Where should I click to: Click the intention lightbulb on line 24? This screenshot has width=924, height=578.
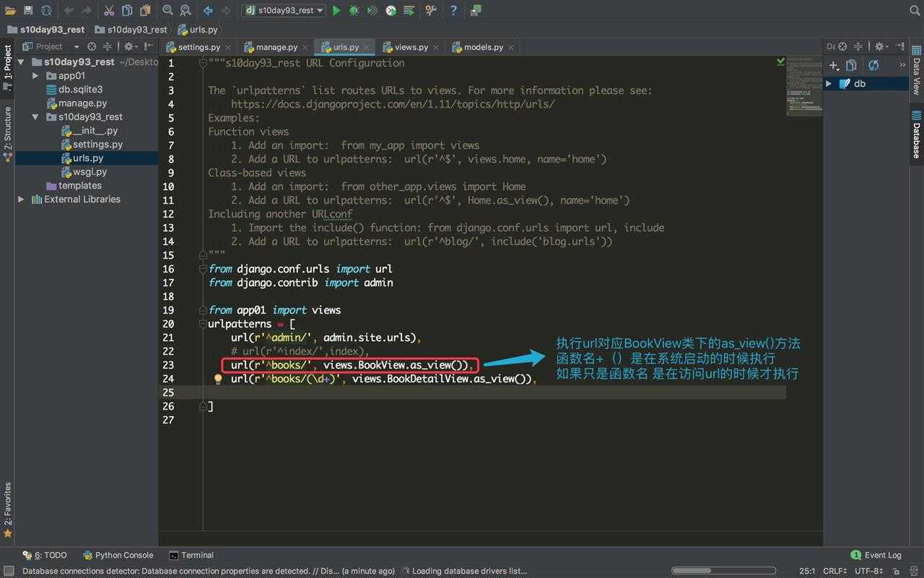click(218, 379)
